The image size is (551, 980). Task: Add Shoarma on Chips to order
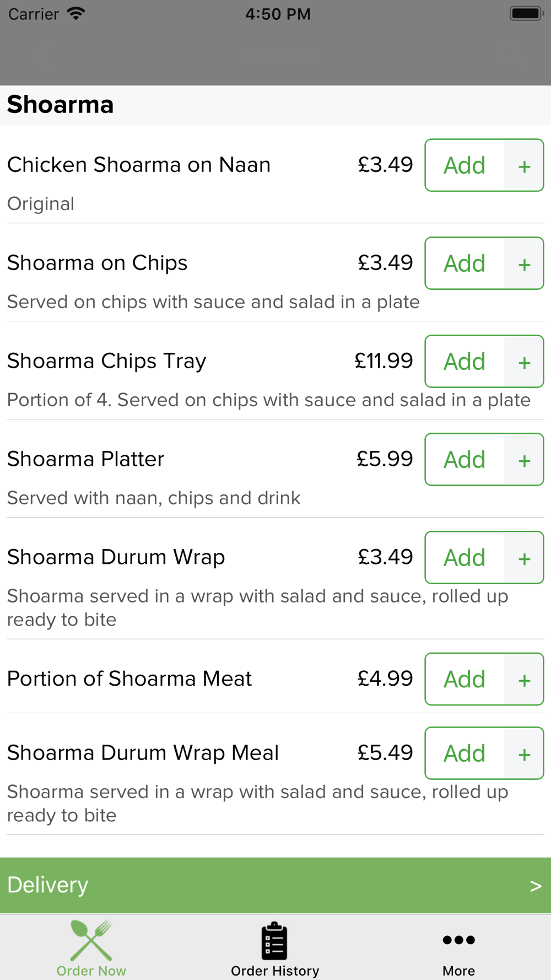click(464, 263)
